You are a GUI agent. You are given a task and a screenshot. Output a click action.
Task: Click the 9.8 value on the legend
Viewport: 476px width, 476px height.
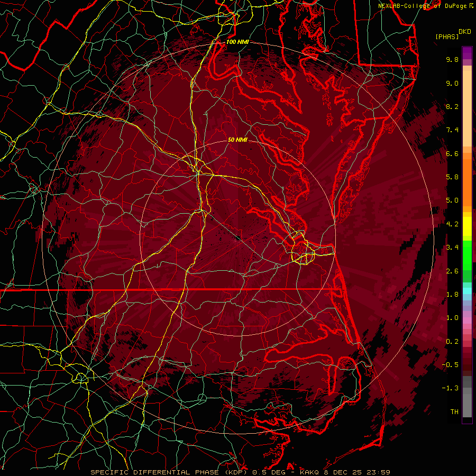coord(452,59)
